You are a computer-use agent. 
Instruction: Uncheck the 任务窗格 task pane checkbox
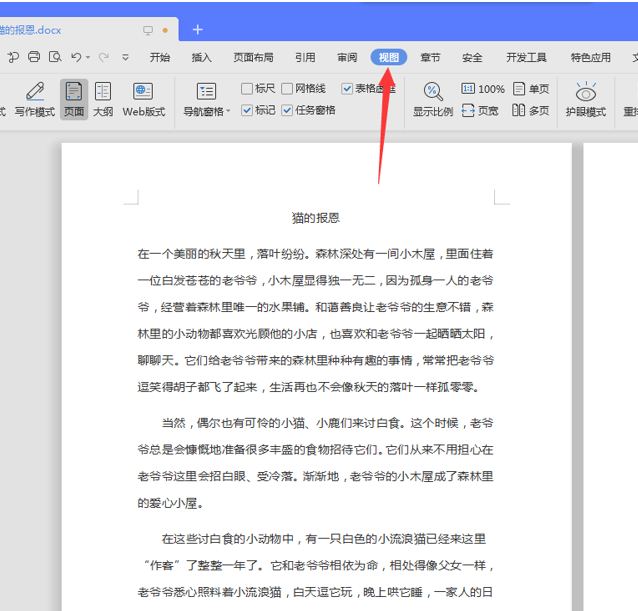coord(287,110)
